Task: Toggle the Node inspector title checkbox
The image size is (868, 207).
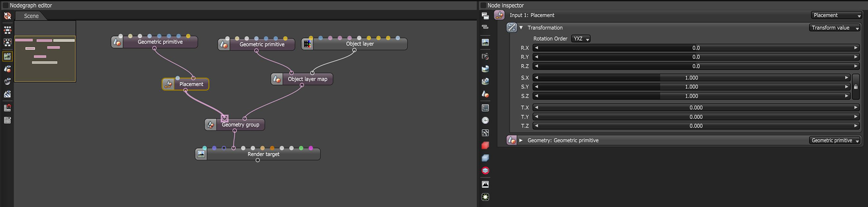Action: (x=483, y=5)
